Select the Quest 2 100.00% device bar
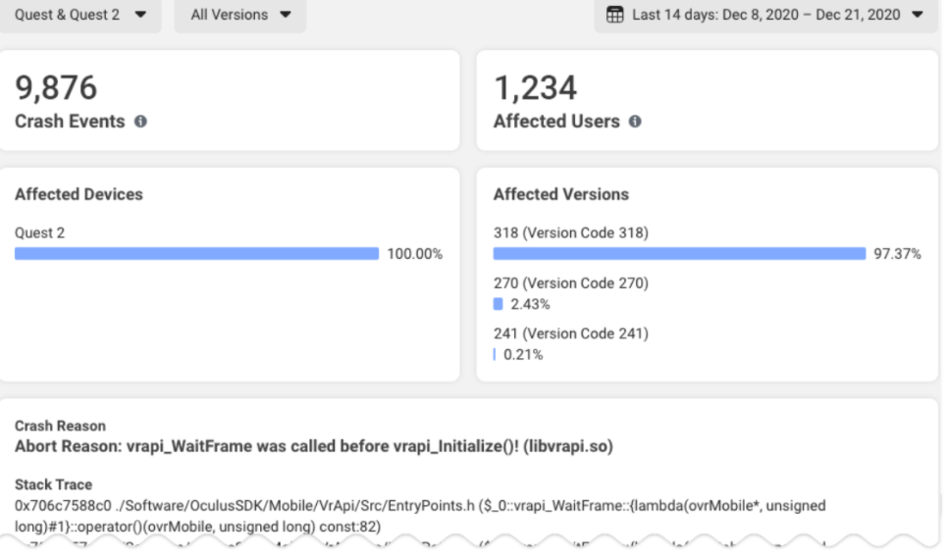This screenshot has width=948, height=560. [x=196, y=254]
